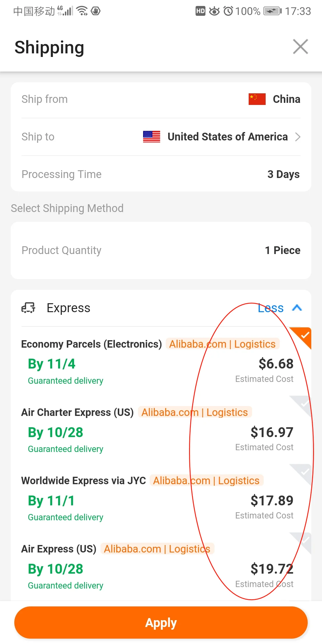
Task: Tap the HD status indicator icon
Action: [200, 11]
